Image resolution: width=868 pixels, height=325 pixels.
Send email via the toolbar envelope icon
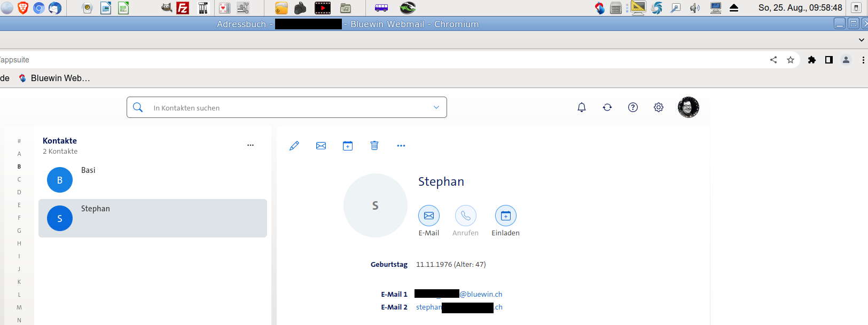click(321, 146)
